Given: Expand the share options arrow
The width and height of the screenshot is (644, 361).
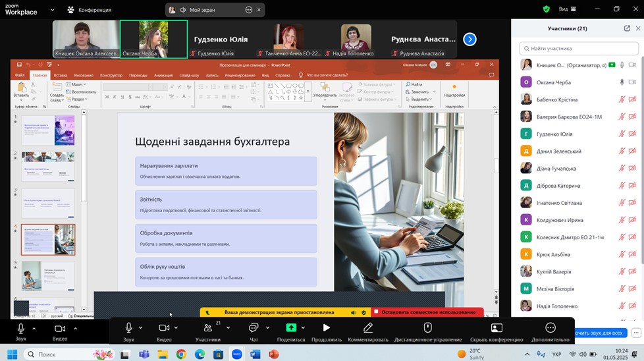Looking at the screenshot, I should 303,328.
